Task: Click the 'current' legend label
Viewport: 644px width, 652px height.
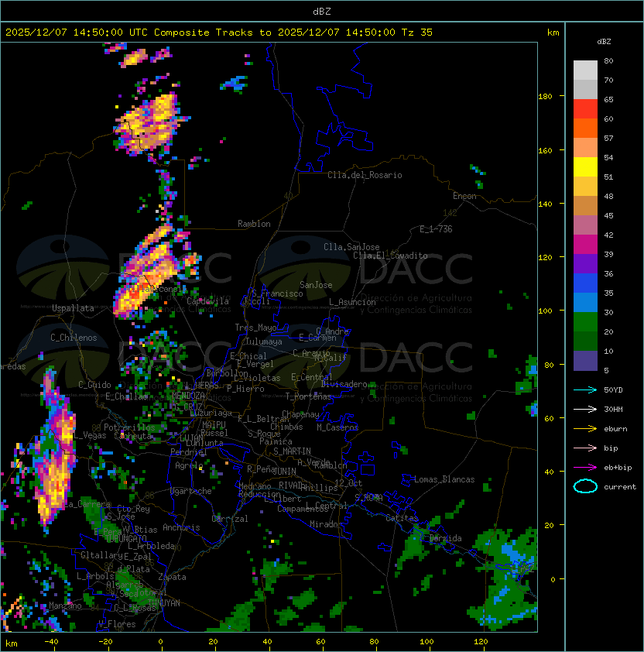Action: [x=620, y=487]
